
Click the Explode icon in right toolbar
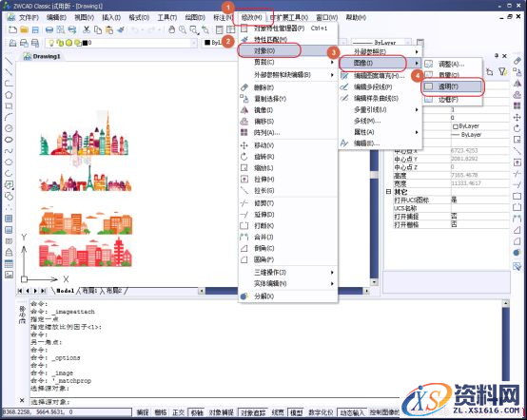(517, 253)
